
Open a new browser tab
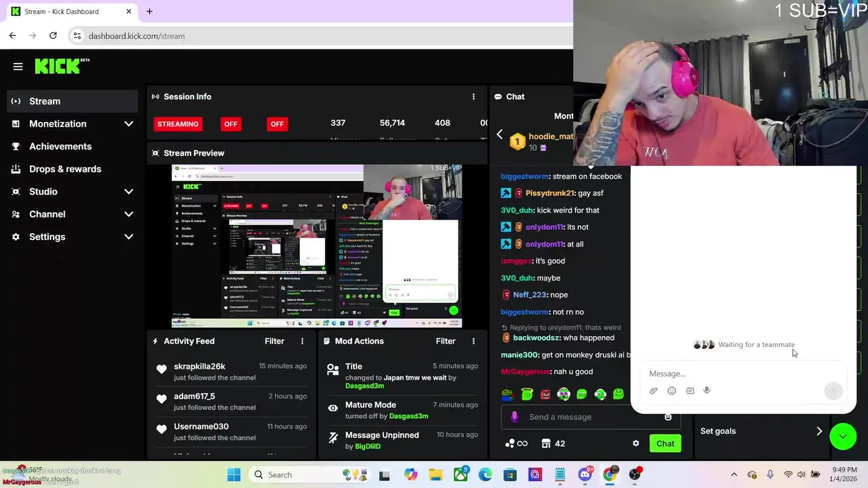click(x=149, y=11)
